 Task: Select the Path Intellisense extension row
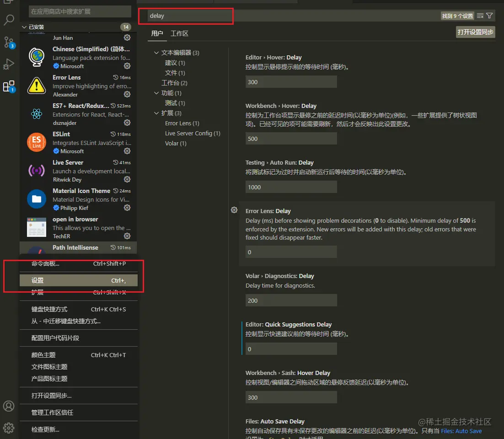pos(78,248)
